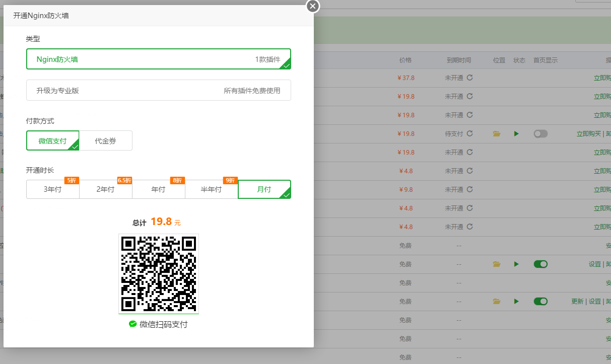Viewport: 611px width, 364px height.
Task: Open folder icon in the row with 更新 link
Action: point(497,301)
